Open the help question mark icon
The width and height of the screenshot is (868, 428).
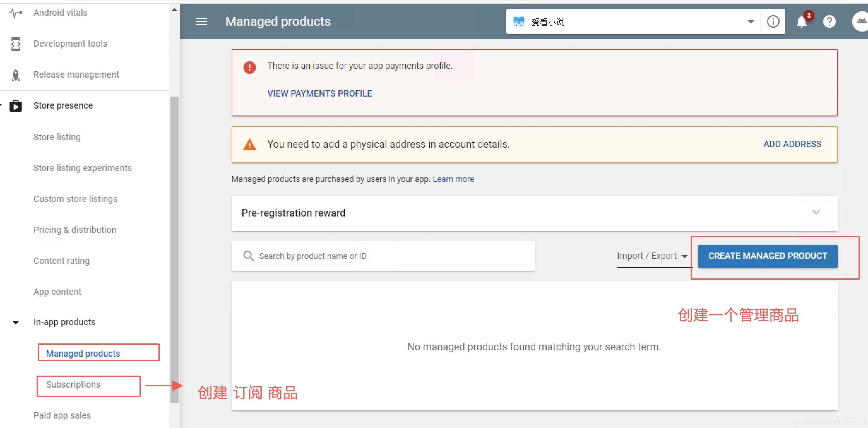[829, 22]
